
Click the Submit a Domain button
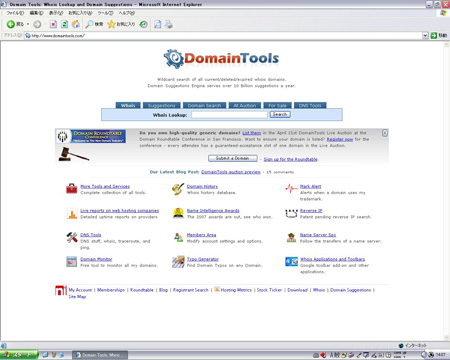tap(233, 158)
